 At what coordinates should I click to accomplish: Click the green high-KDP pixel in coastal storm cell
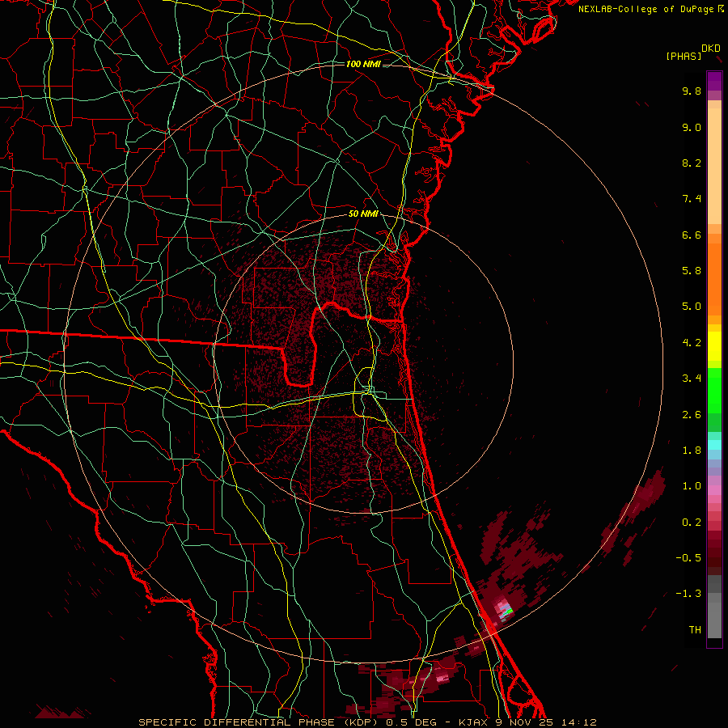pyautogui.click(x=509, y=612)
